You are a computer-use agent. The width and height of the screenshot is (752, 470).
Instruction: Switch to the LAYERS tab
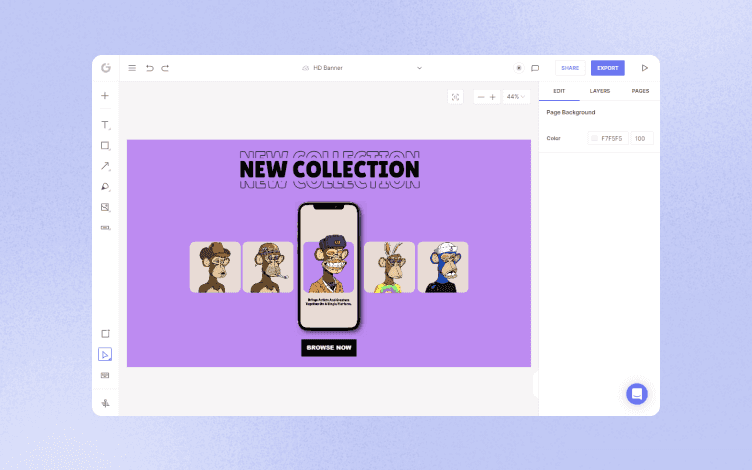pos(599,91)
